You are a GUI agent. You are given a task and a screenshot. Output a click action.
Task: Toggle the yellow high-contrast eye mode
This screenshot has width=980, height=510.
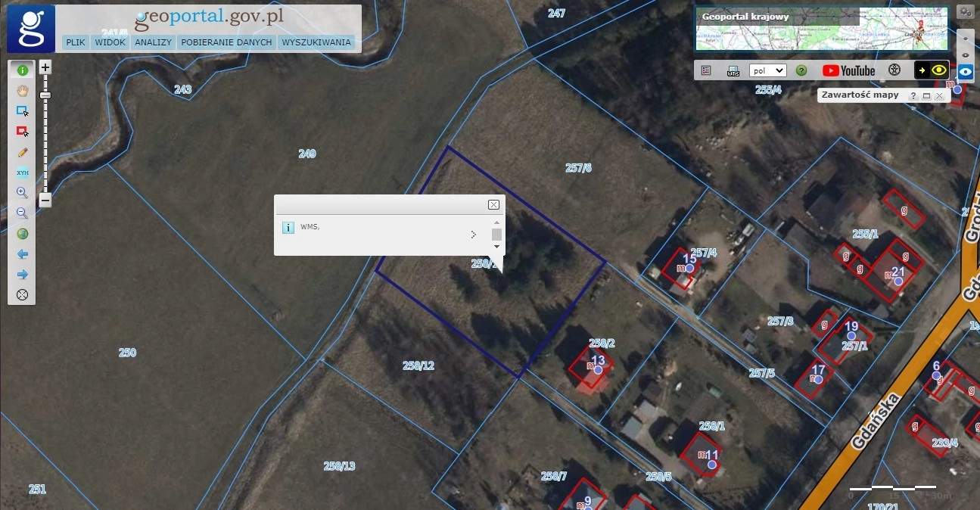(x=939, y=70)
